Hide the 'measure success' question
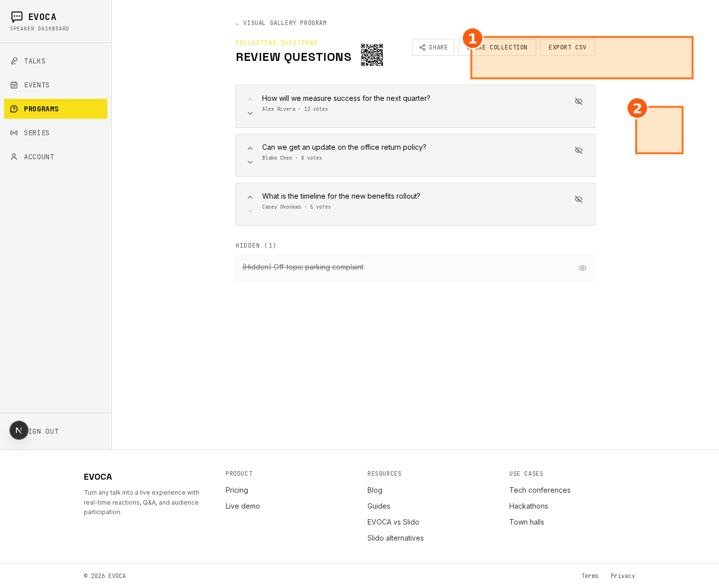The width and height of the screenshot is (719, 588). (x=579, y=101)
